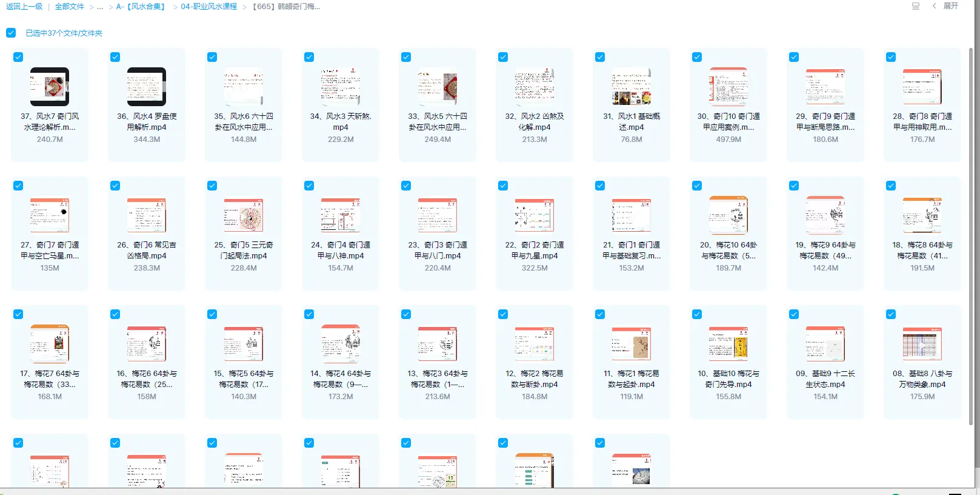This screenshot has height=495, width=980.
Task: Uncheck file 29、奇门9 奇门遁甲与断局思路
Action: (x=794, y=57)
